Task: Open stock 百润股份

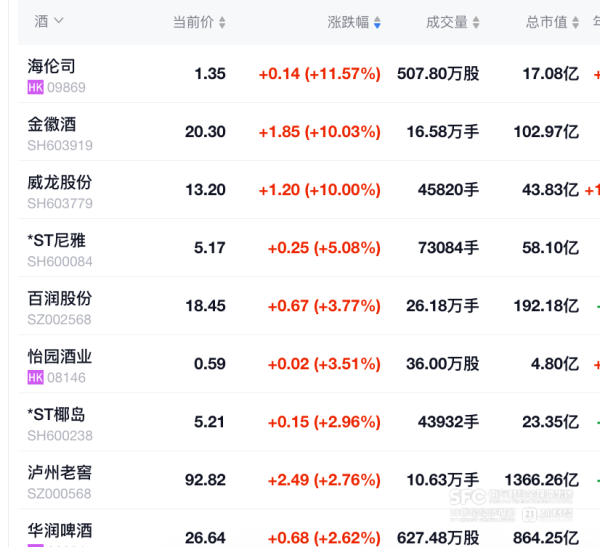Action: tap(60, 299)
